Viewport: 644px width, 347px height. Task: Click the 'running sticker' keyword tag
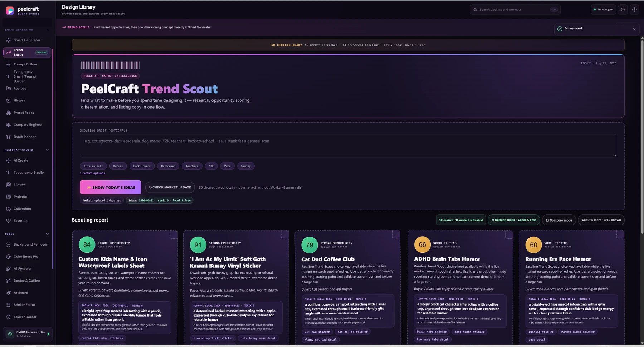click(541, 332)
